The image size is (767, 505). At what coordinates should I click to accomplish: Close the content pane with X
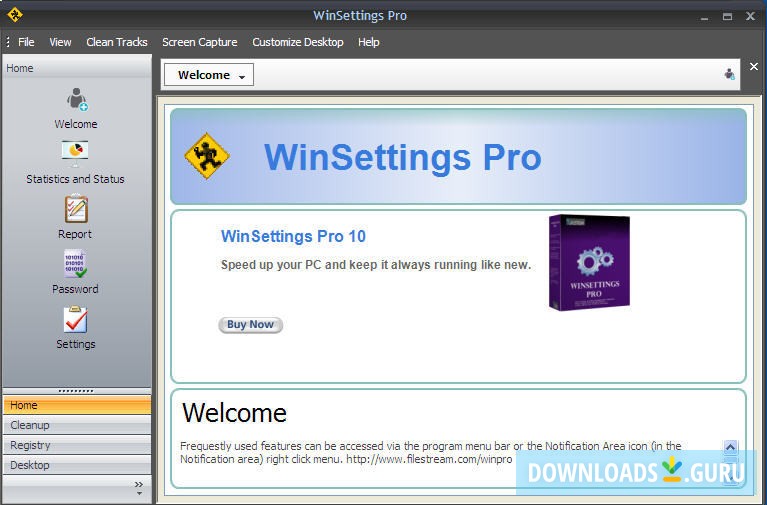click(754, 67)
